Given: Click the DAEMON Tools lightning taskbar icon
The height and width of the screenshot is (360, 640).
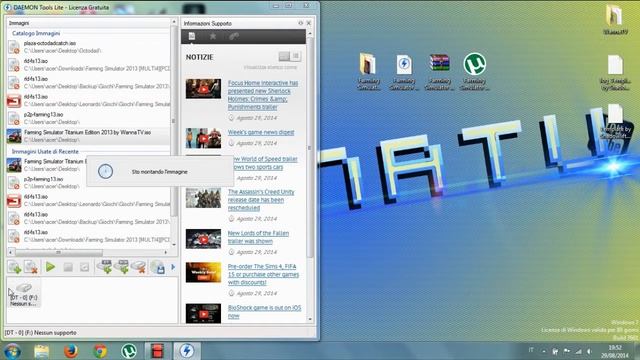Looking at the screenshot, I should (x=187, y=351).
